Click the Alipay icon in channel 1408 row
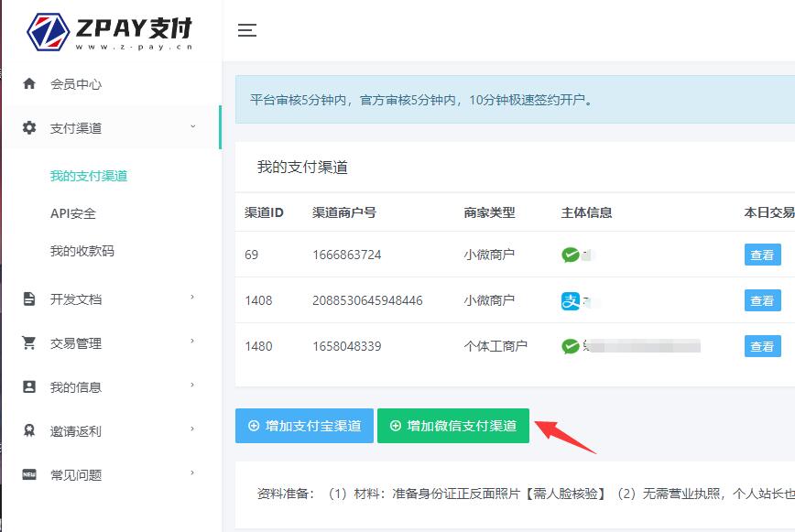Image resolution: width=795 pixels, height=532 pixels. click(571, 300)
